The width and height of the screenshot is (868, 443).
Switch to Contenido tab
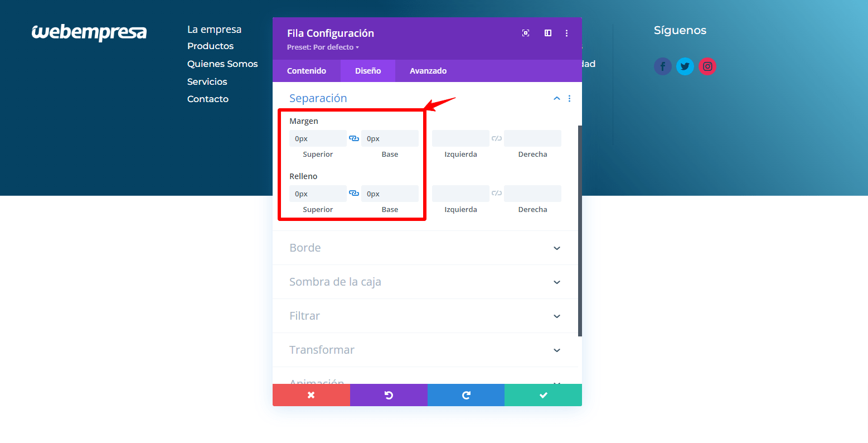point(307,71)
